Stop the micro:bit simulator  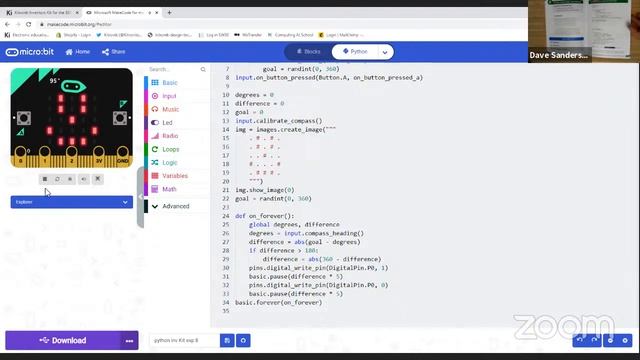pyautogui.click(x=45, y=179)
